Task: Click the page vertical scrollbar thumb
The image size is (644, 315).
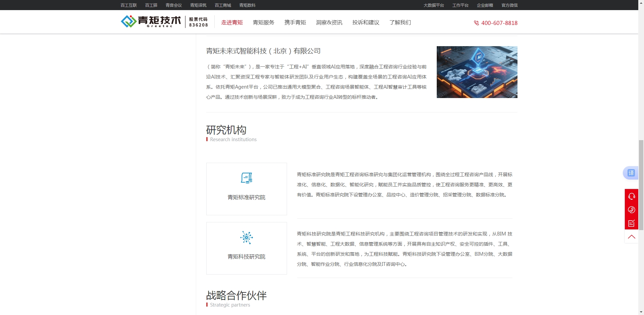Action: tap(641, 185)
